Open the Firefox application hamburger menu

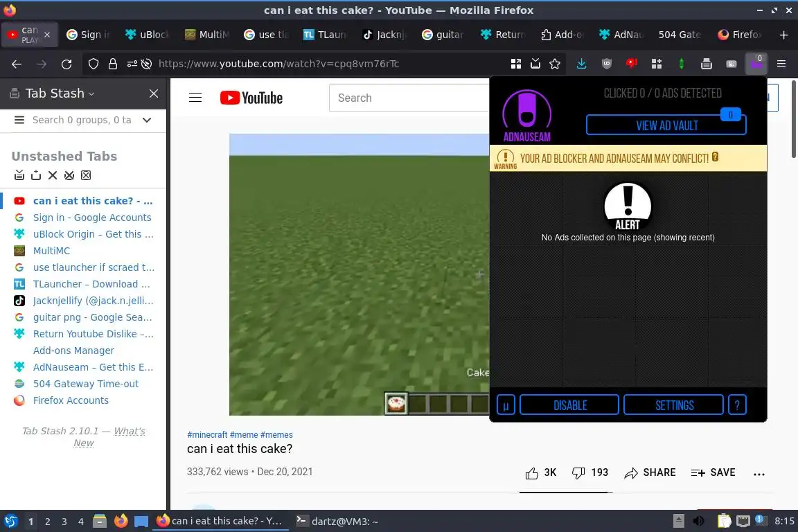tap(781, 64)
